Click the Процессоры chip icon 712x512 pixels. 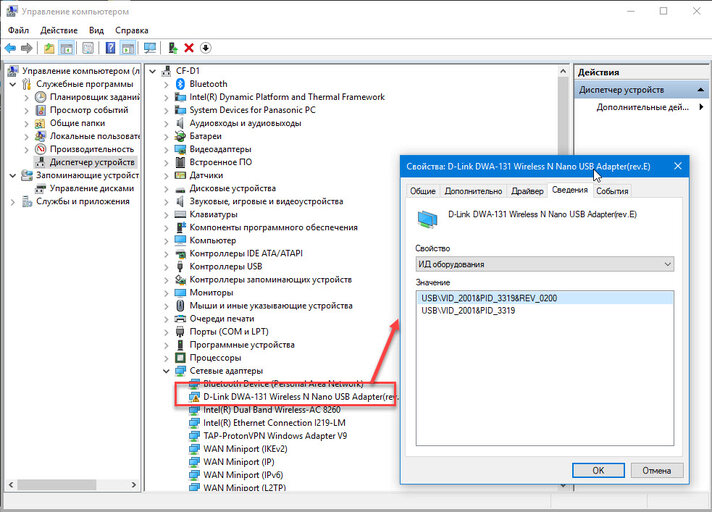180,358
